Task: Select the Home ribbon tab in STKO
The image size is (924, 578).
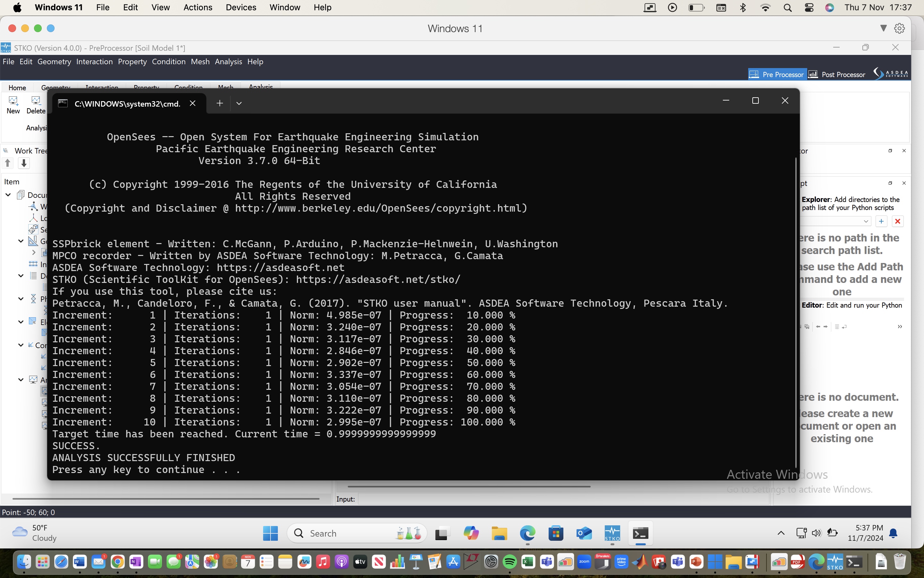Action: pyautogui.click(x=17, y=88)
